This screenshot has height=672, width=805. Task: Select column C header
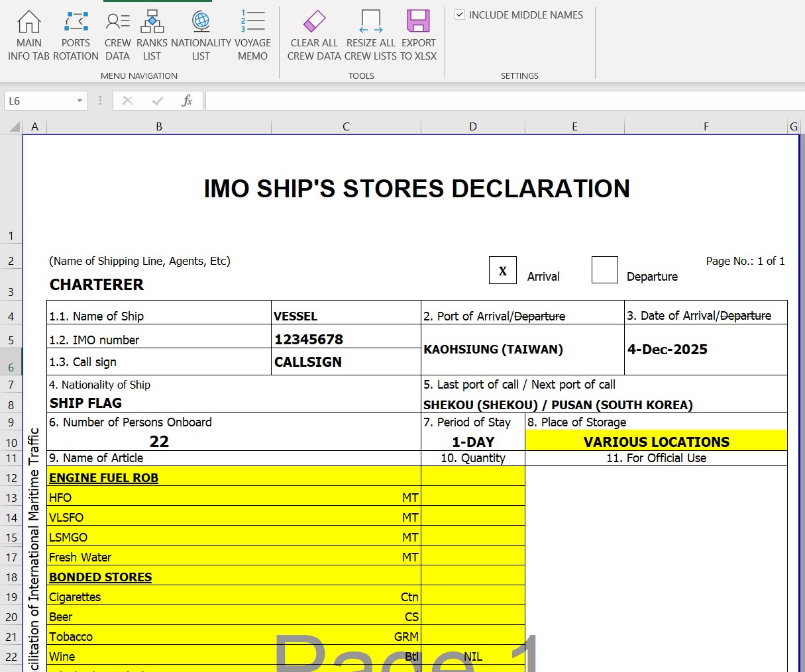click(x=346, y=126)
